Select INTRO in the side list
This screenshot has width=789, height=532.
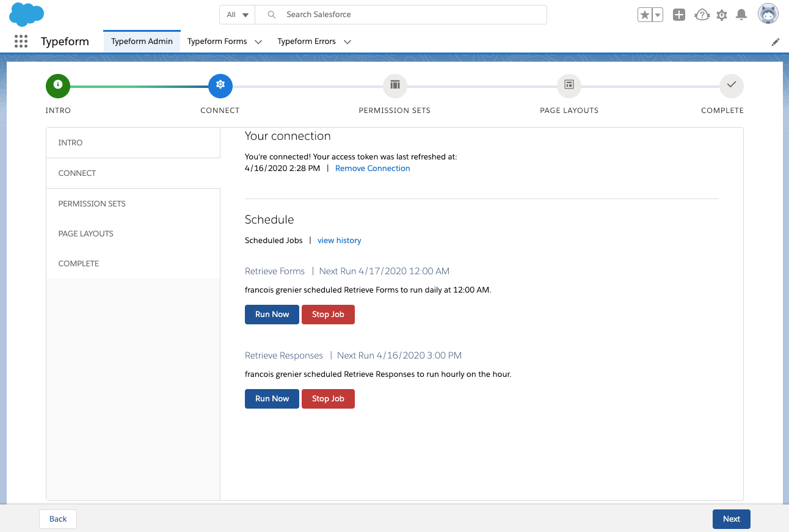pyautogui.click(x=133, y=142)
